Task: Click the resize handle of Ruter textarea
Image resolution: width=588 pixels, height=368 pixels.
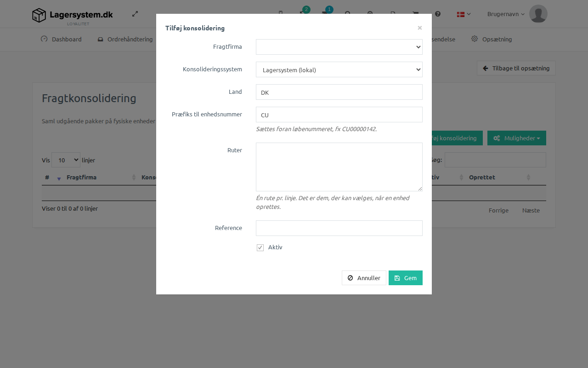Action: pos(419,188)
